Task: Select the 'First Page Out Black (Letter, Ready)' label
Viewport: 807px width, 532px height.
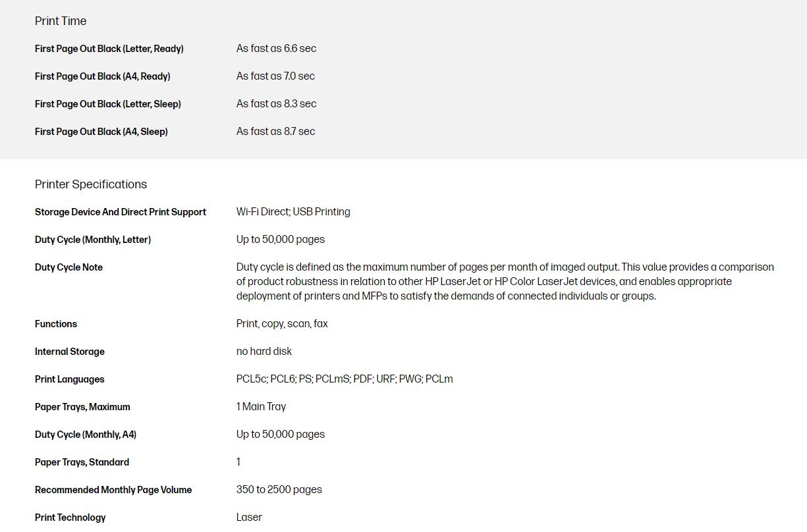Action: [109, 49]
